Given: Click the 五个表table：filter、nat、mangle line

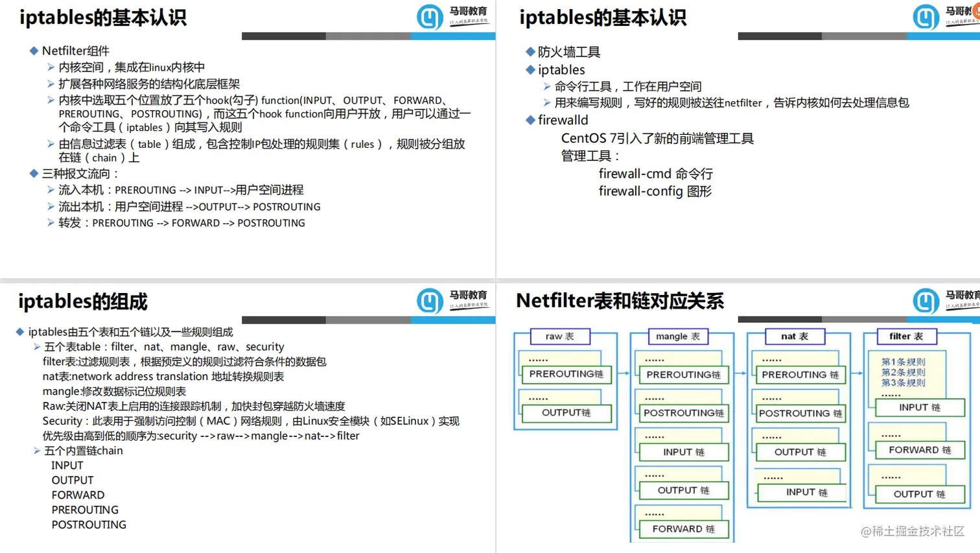Looking at the screenshot, I should click(x=164, y=347).
